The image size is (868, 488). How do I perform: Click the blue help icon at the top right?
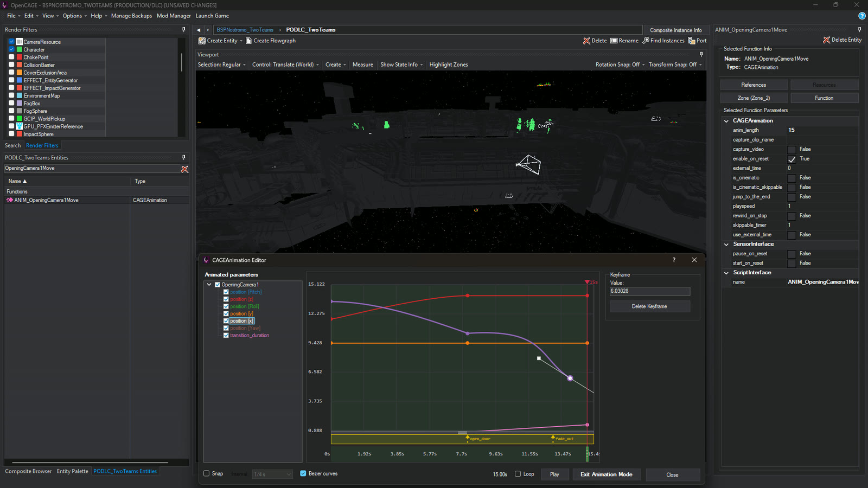861,16
